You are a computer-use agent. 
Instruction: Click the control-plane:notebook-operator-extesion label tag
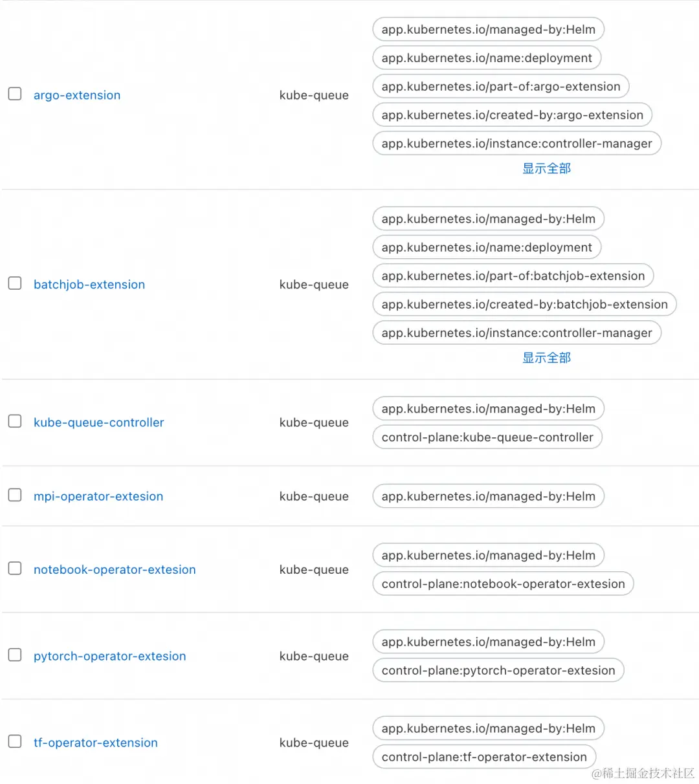504,583
